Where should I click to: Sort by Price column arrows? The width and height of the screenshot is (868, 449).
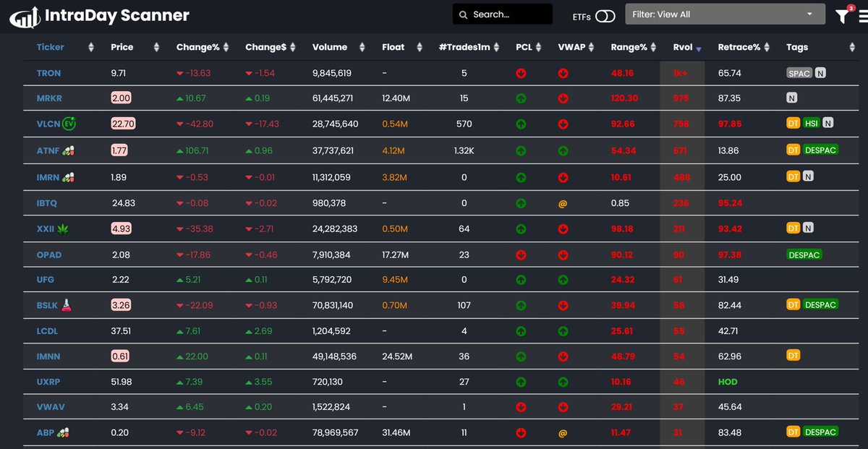coord(156,47)
